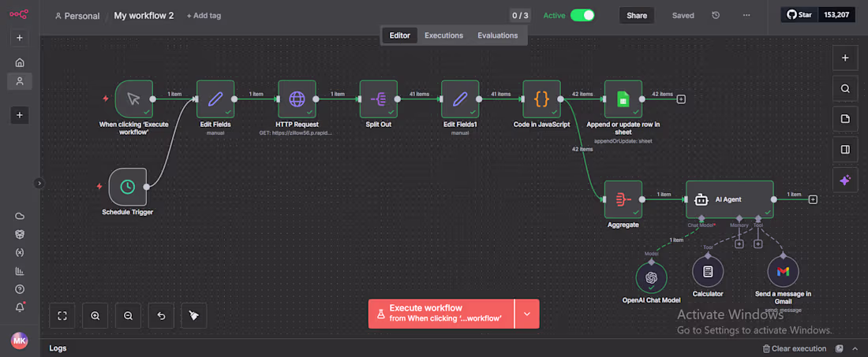The image size is (868, 357).
Task: Click plus after Append or update row node
Action: (x=681, y=99)
